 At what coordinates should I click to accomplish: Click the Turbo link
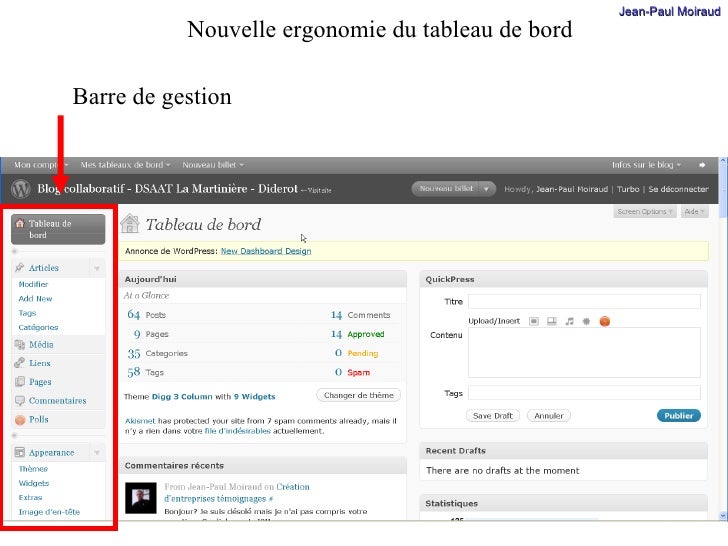tap(628, 189)
